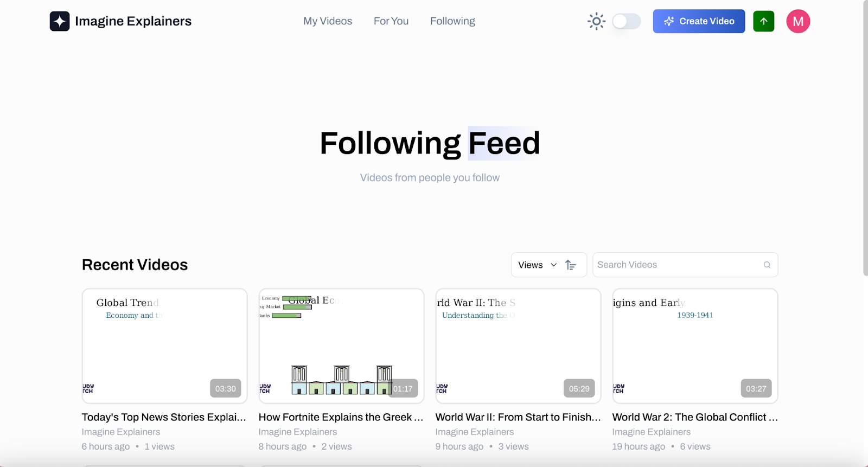The image size is (868, 467).
Task: Open the My Videos page
Action: (x=327, y=21)
